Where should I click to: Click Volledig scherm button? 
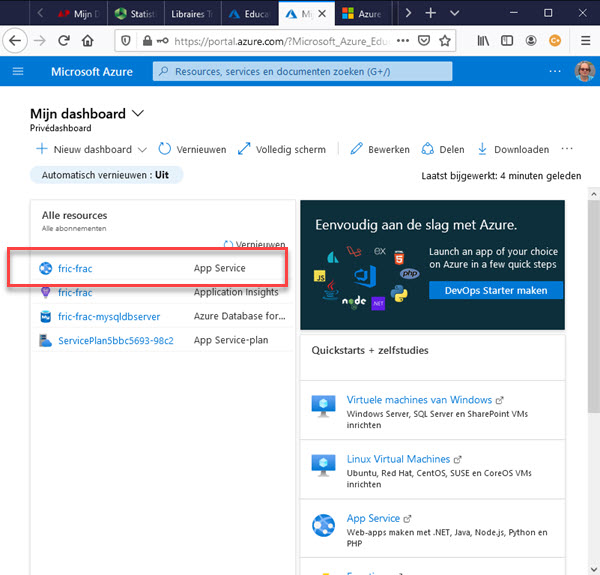pyautogui.click(x=282, y=149)
